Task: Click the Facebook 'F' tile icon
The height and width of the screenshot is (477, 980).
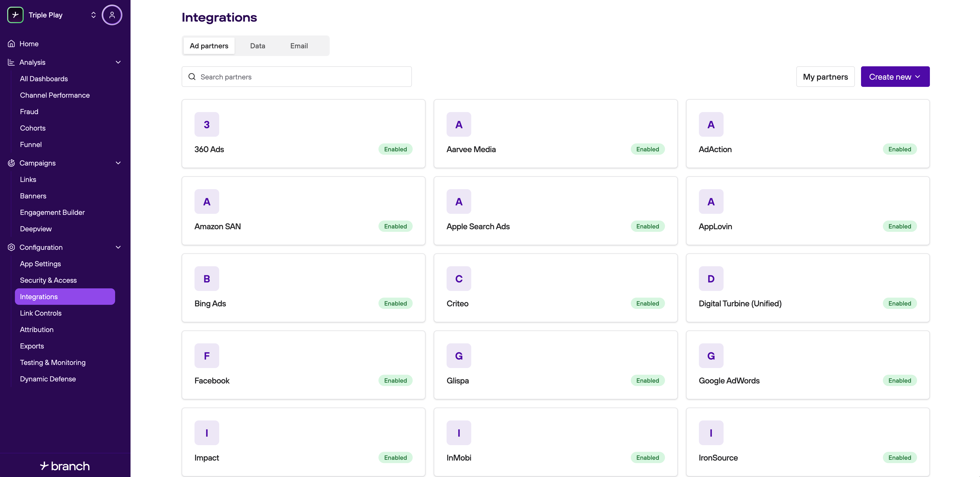Action: coord(207,356)
